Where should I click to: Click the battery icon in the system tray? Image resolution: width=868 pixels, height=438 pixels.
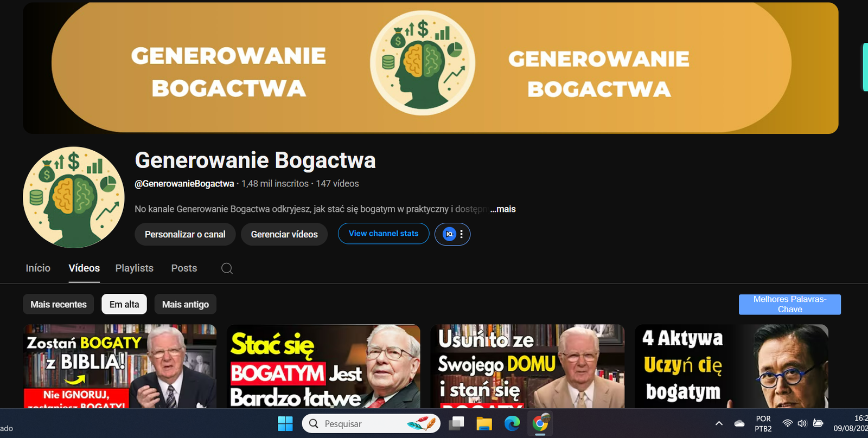tap(818, 423)
